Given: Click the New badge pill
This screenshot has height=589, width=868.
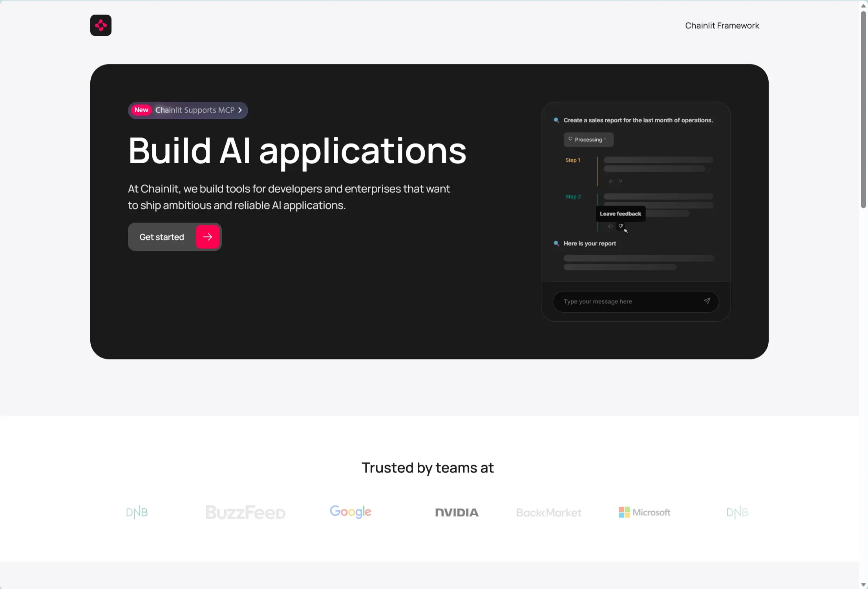Looking at the screenshot, I should (141, 110).
